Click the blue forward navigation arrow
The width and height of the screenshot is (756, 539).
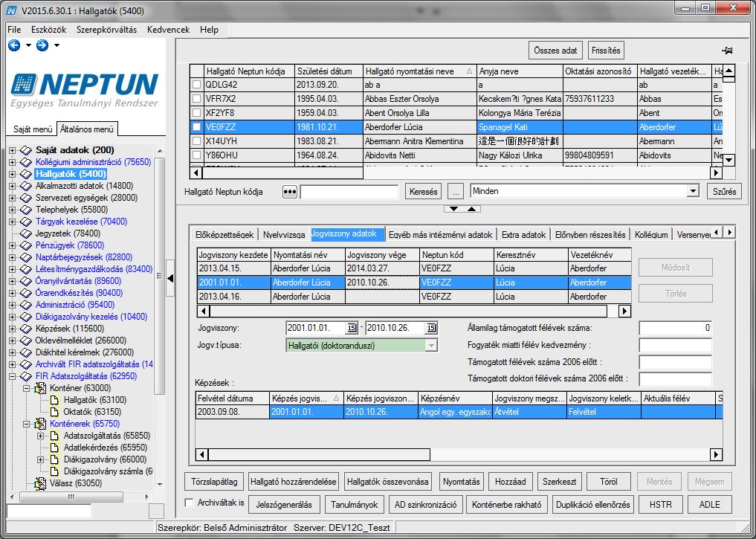pyautogui.click(x=42, y=45)
